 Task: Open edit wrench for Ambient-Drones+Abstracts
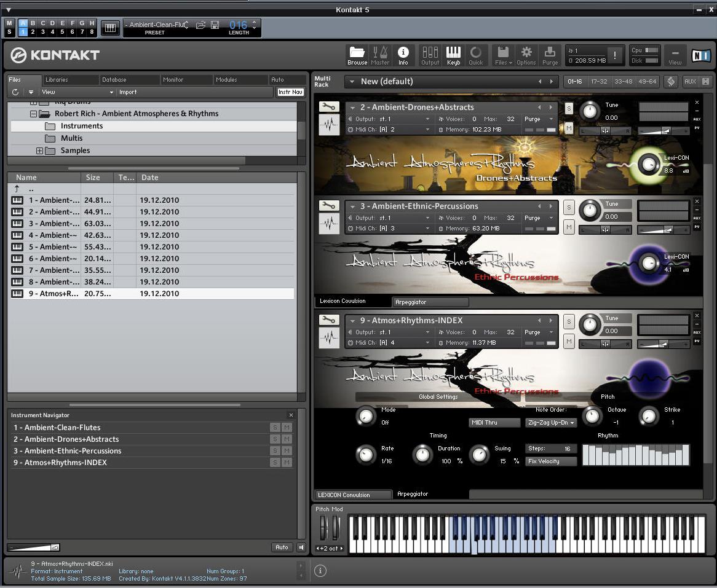(x=329, y=106)
